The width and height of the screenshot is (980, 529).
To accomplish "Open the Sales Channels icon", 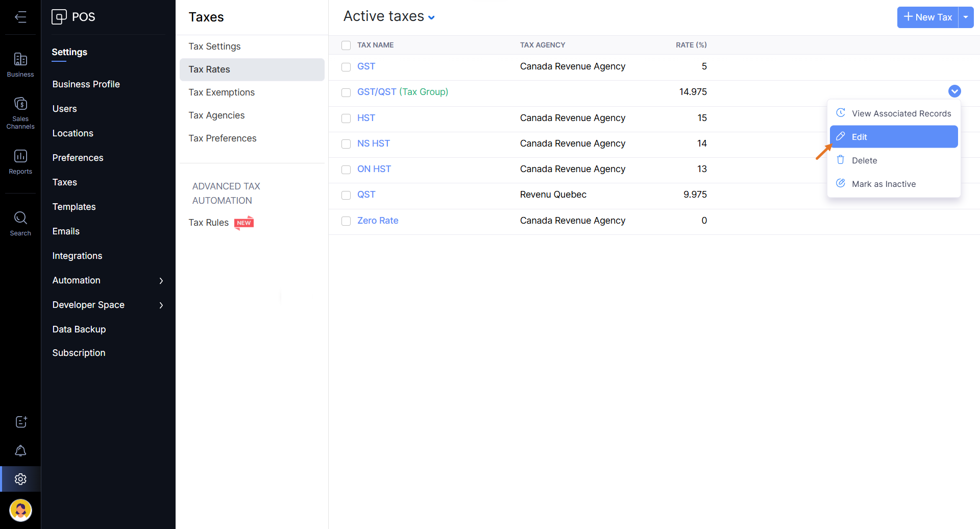I will tap(20, 112).
